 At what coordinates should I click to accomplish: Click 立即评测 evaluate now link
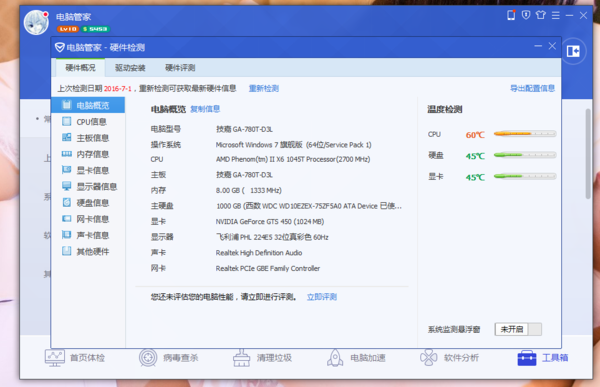point(322,297)
